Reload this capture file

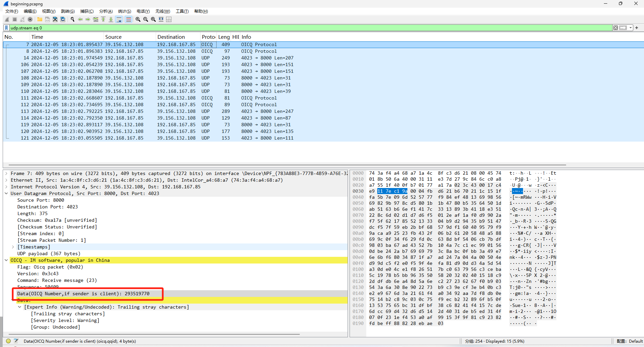63,19
